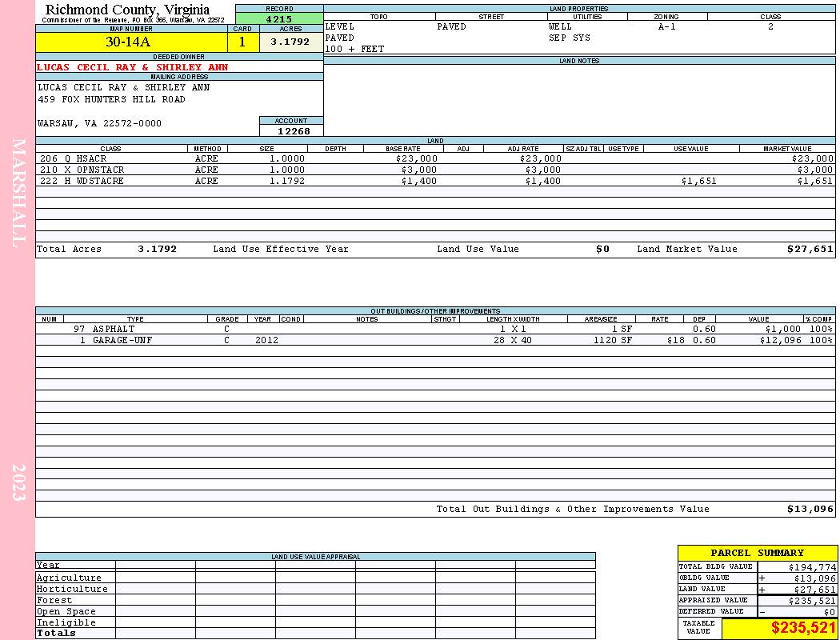The height and width of the screenshot is (640, 840).
Task: Select the GARAGE-UNF outbuilding row
Action: tap(435, 340)
